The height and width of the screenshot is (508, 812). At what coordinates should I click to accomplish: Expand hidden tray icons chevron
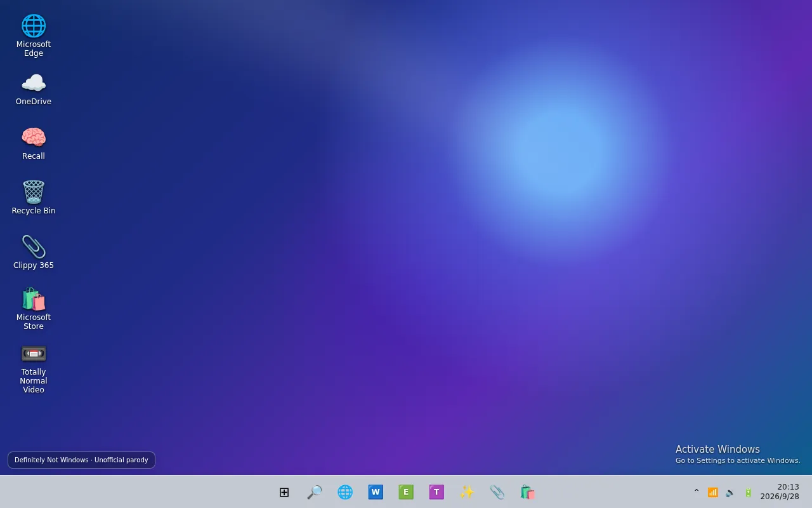point(697,492)
